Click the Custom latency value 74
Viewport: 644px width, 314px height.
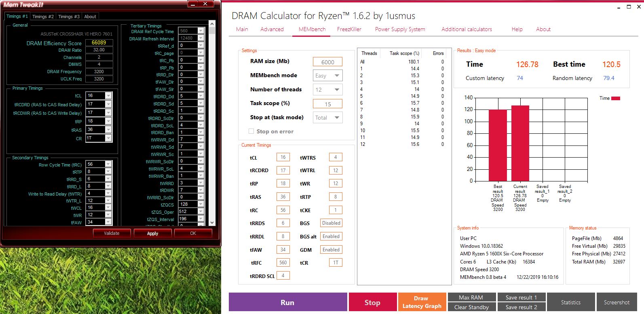tap(520, 78)
